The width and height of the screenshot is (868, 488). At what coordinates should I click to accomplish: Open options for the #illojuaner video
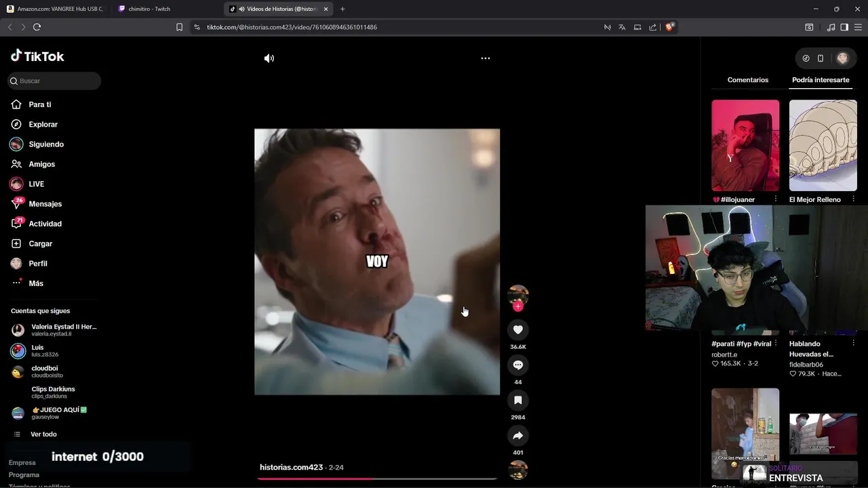(775, 199)
